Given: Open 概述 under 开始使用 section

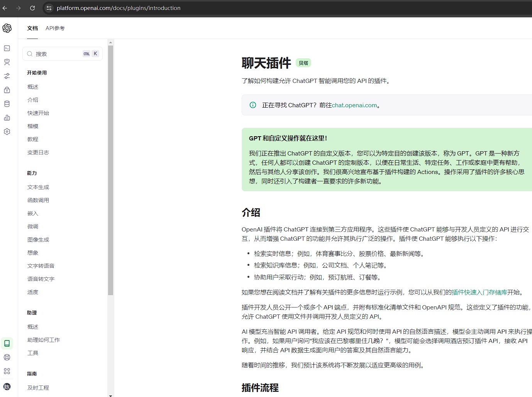Looking at the screenshot, I should tap(33, 87).
